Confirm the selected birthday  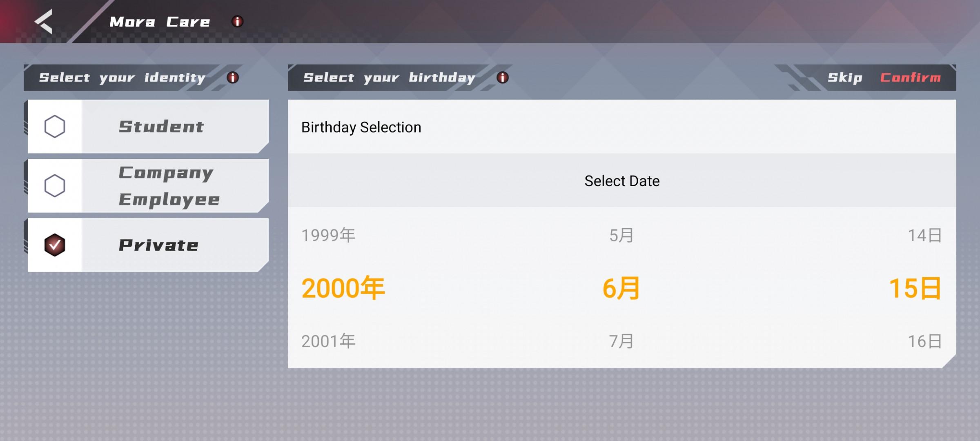[910, 78]
